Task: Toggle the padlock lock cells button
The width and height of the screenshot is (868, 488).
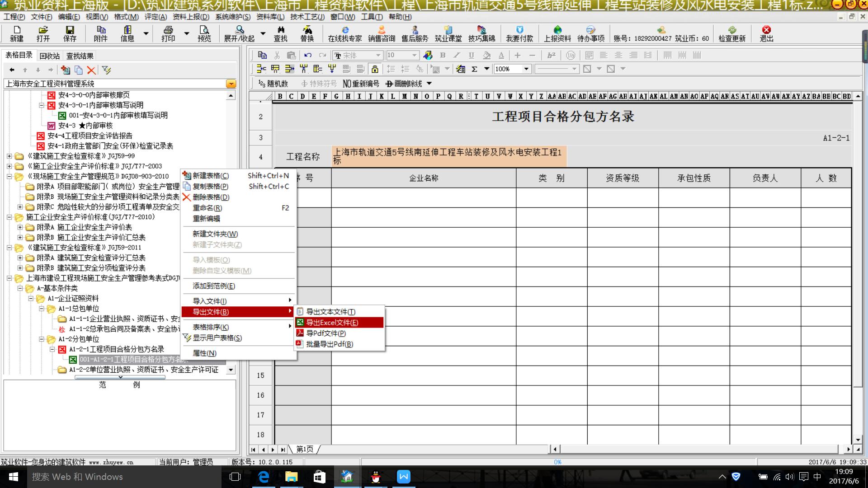Action: [x=374, y=69]
